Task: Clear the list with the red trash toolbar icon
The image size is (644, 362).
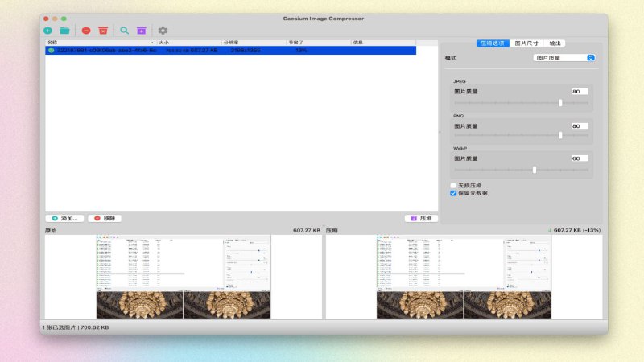Action: [x=103, y=31]
